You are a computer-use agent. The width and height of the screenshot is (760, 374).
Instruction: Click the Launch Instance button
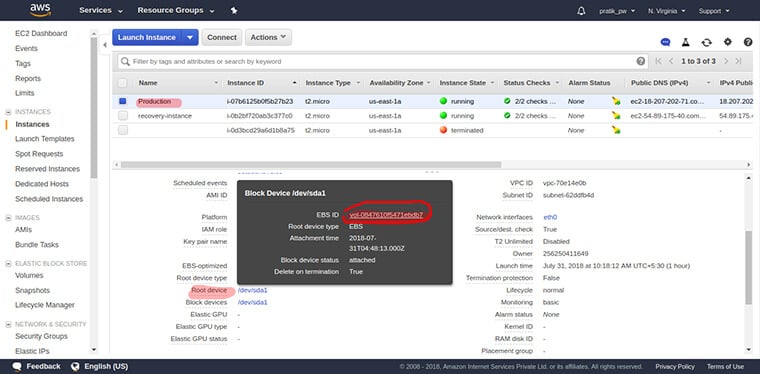click(x=147, y=37)
